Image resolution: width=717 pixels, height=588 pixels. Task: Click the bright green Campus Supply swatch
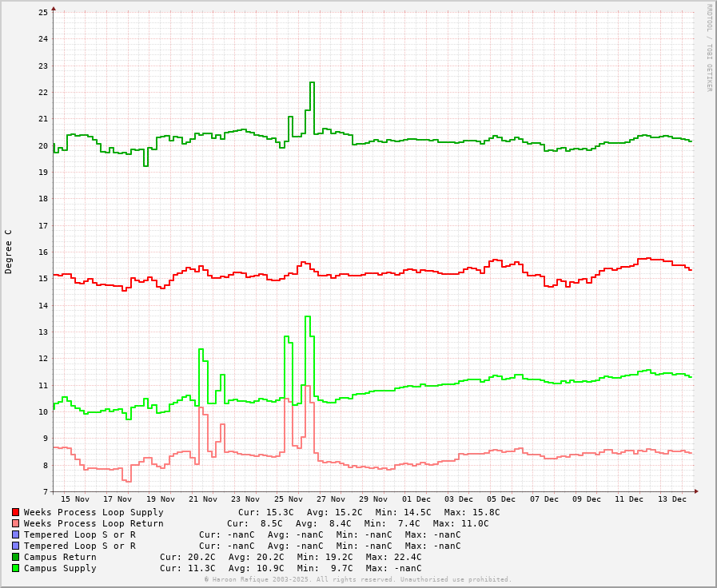click(x=15, y=568)
